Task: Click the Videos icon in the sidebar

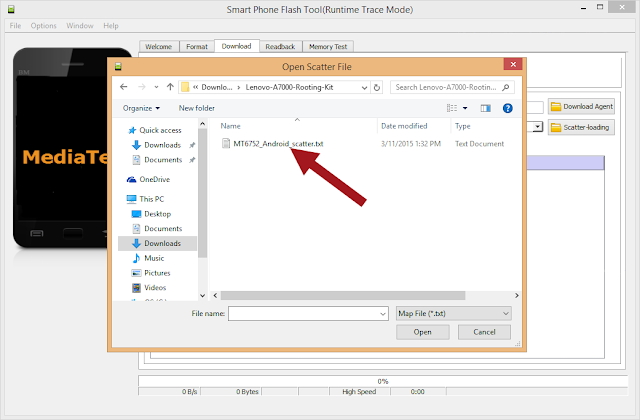Action: (136, 288)
